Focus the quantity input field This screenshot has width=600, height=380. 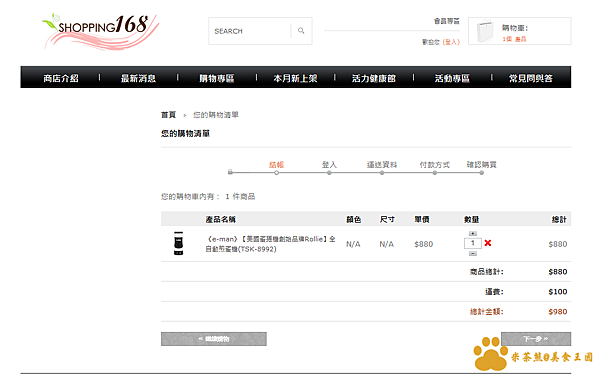point(473,243)
